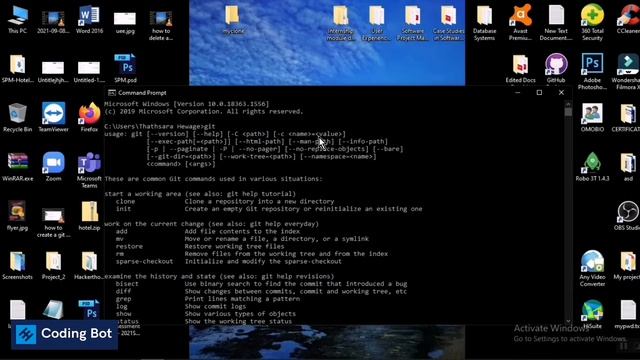Select New Text Document file
This screenshot has width=640, height=360.
pos(556,22)
